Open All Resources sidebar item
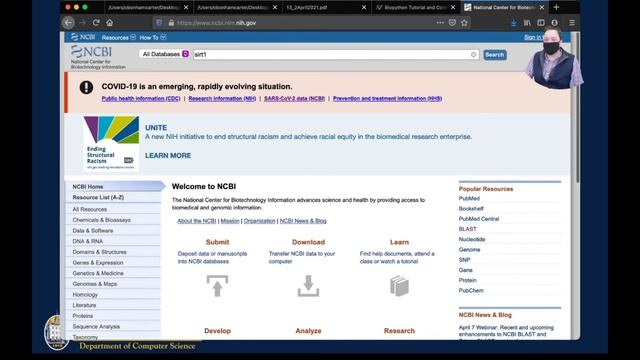The width and height of the screenshot is (640, 360). [89, 209]
